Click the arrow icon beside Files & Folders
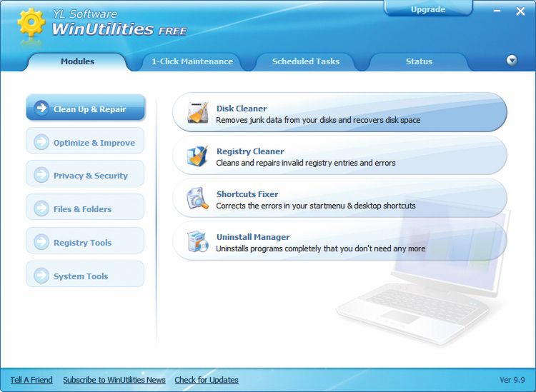Screen dimensions: 536x392 click(x=41, y=208)
